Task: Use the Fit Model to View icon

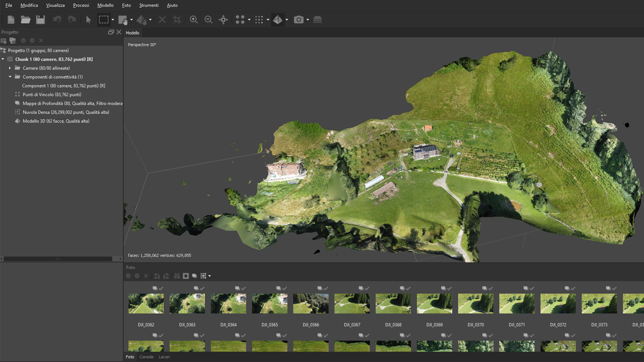Action: coord(223,20)
